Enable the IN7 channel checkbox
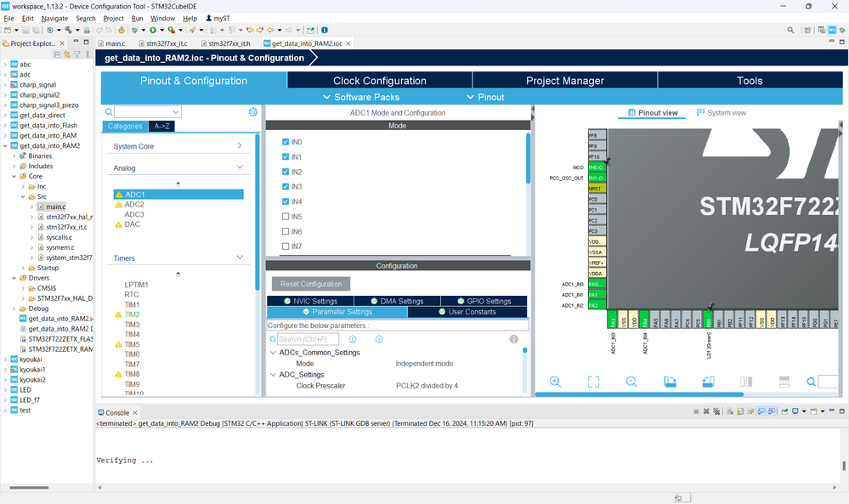Viewport: 849px width, 504px height. pos(286,246)
